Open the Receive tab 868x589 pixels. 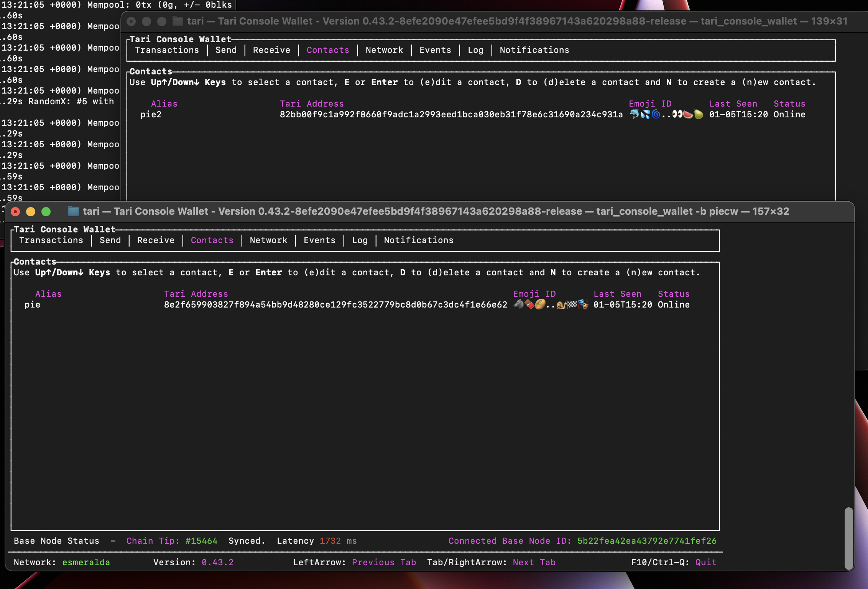pyautogui.click(x=156, y=240)
